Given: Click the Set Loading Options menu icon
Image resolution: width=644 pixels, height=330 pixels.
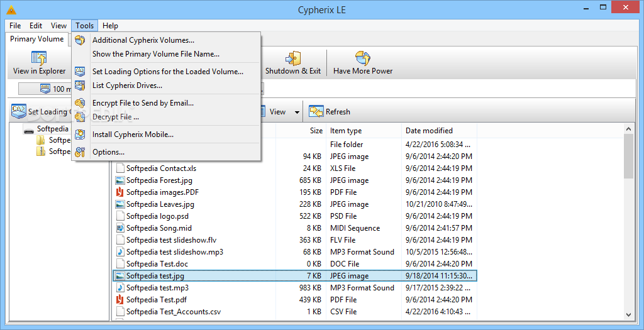Looking at the screenshot, I should [80, 72].
